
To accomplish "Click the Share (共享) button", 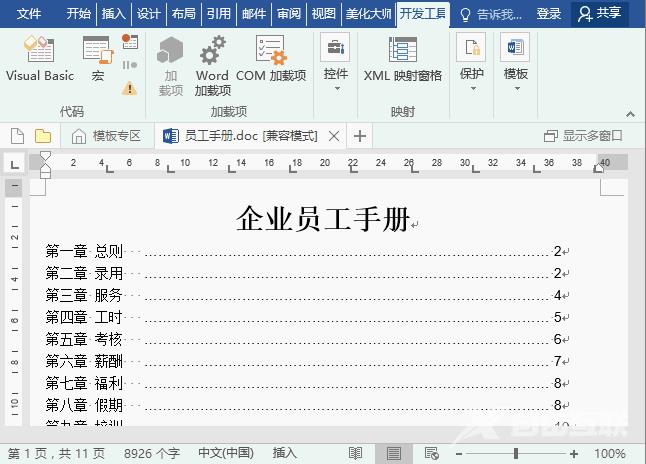I will pyautogui.click(x=599, y=14).
